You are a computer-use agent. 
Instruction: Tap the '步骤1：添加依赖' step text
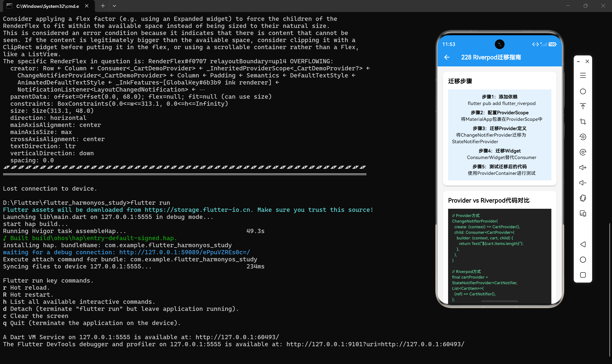pos(500,97)
